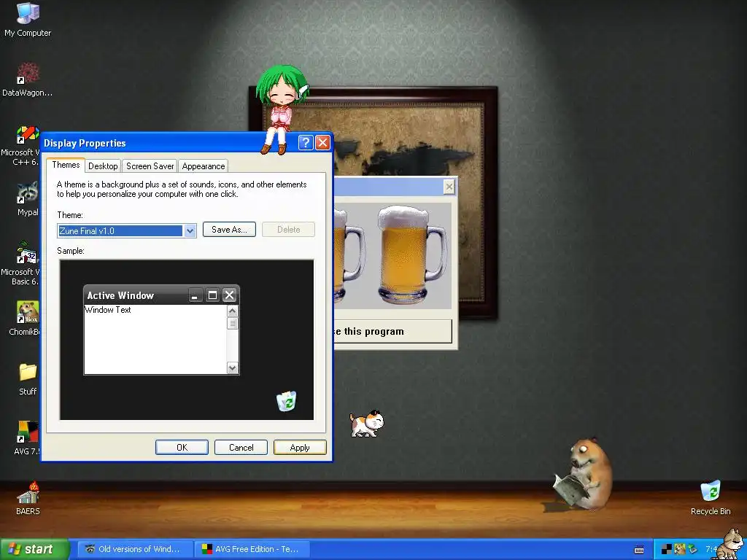The width and height of the screenshot is (747, 560).
Task: Open the Screen Saver tab
Action: point(150,166)
